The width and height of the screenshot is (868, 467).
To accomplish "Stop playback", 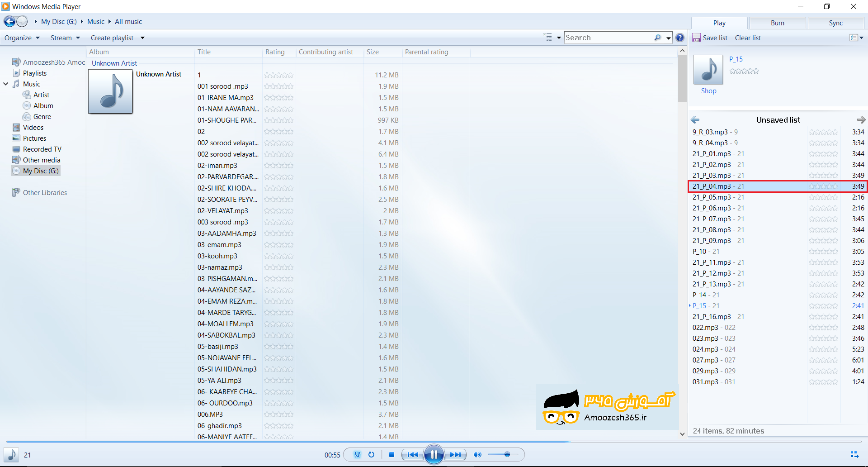I will (x=392, y=455).
